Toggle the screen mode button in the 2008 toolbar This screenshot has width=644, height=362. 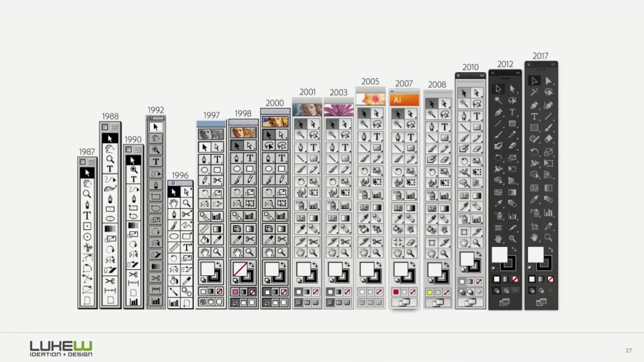pos(437,303)
